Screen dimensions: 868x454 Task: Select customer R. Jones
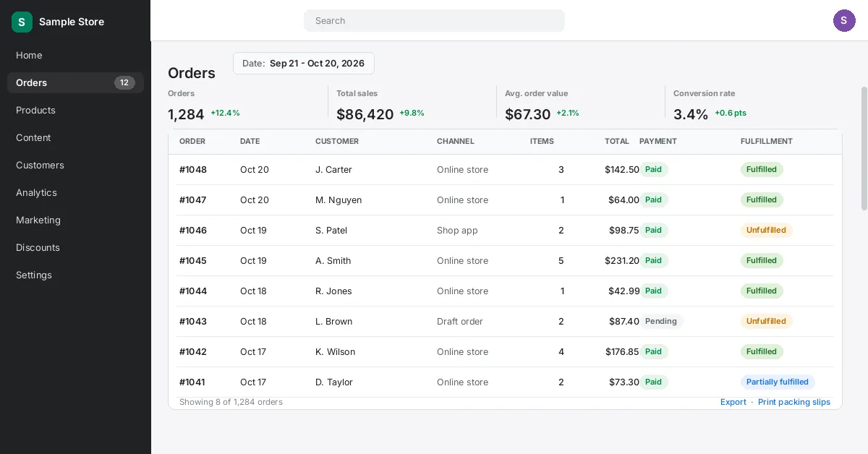coord(333,291)
